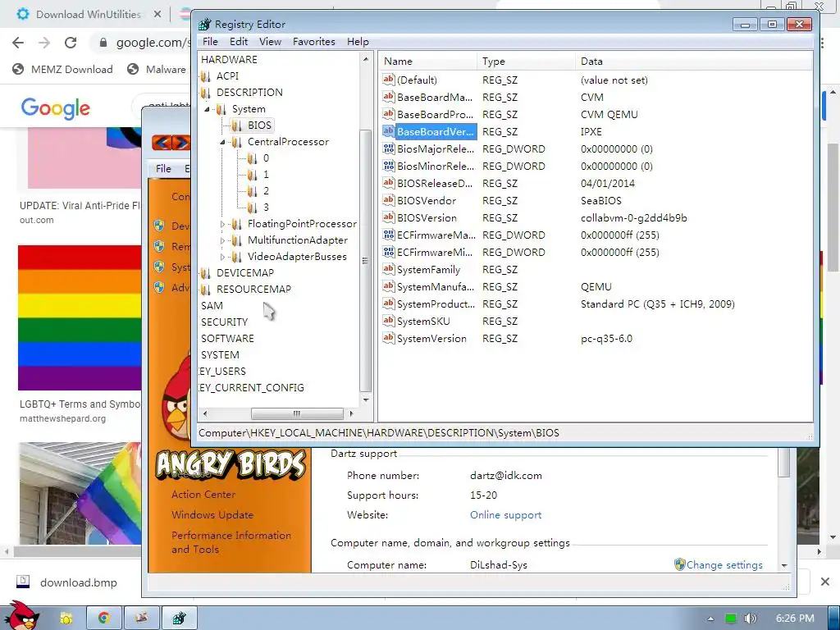Click the (Default) string value icon

[x=388, y=80]
